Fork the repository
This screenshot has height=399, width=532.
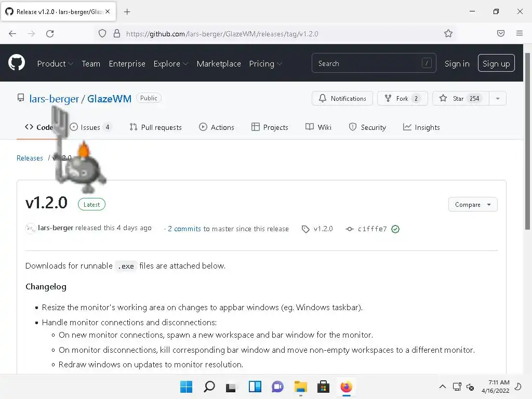point(403,98)
